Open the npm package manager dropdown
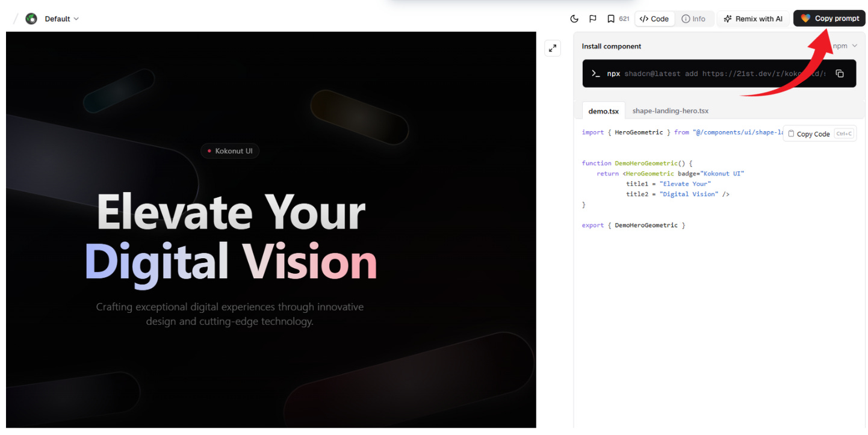This screenshot has height=435, width=868. (845, 46)
